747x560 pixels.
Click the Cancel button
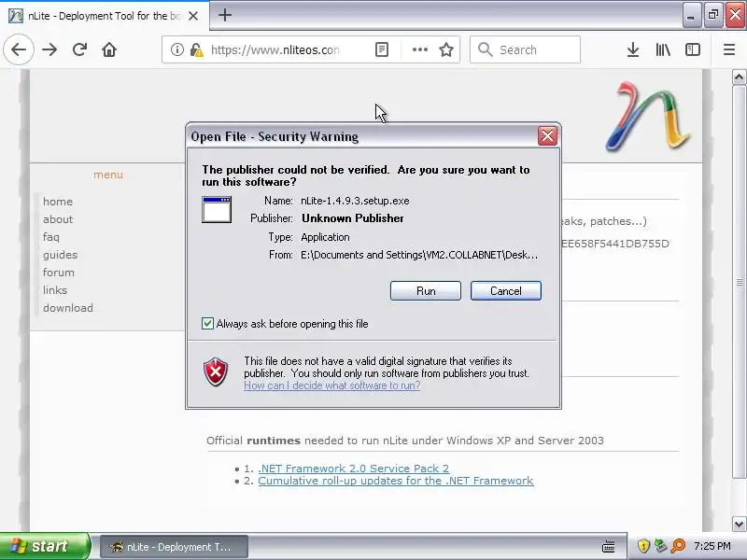pos(505,291)
